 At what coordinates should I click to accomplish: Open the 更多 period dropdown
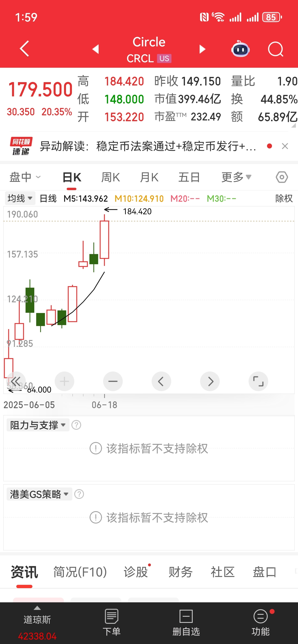point(236,177)
